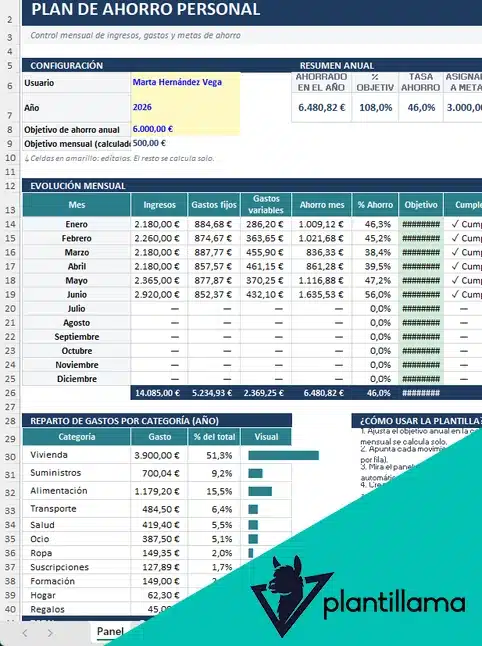
Task: Select the Abril month cell
Action: [77, 266]
